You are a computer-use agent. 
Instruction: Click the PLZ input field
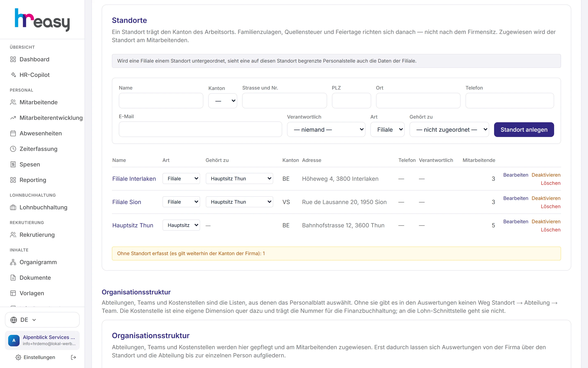click(351, 101)
